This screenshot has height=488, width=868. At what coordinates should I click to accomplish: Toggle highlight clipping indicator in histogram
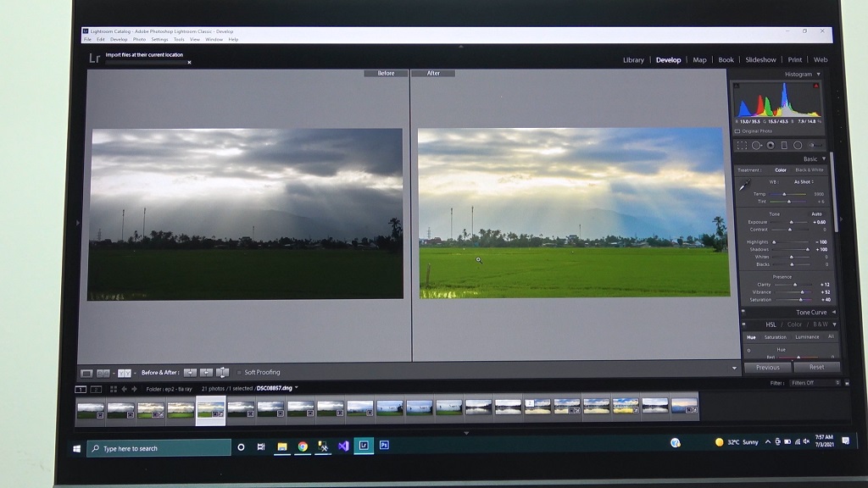coord(816,86)
